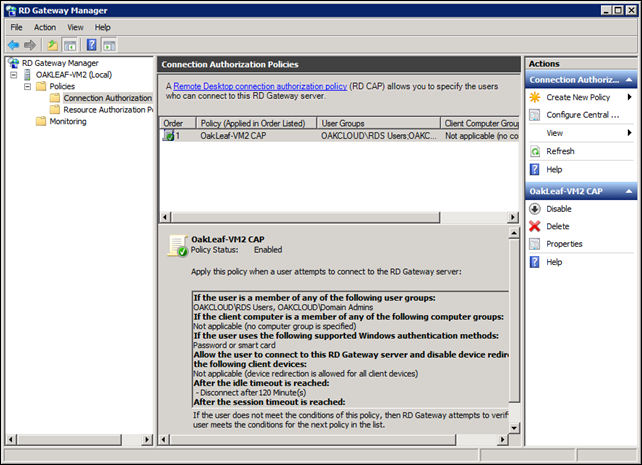Click the Up One Level folder icon
The width and height of the screenshot is (642, 465).
[52, 45]
